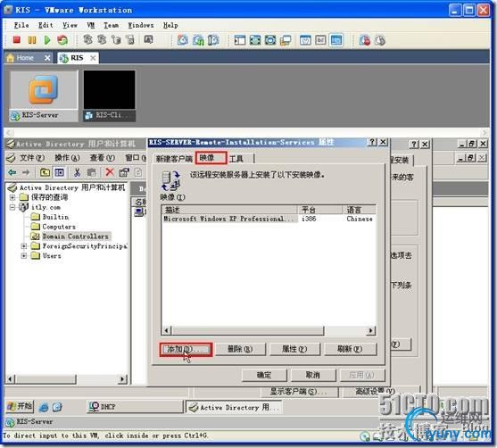Expand the Users tree node
The width and height of the screenshot is (497, 448).
point(24,255)
